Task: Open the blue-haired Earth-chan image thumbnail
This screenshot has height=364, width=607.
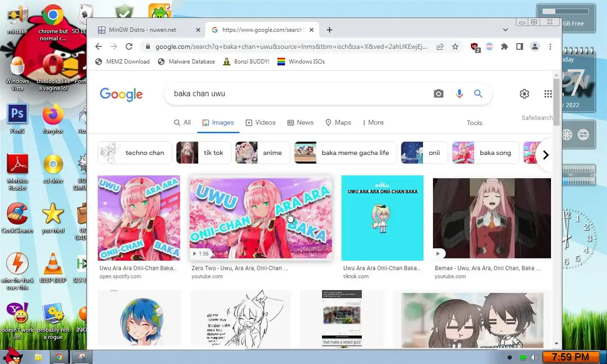Action: coord(139,318)
